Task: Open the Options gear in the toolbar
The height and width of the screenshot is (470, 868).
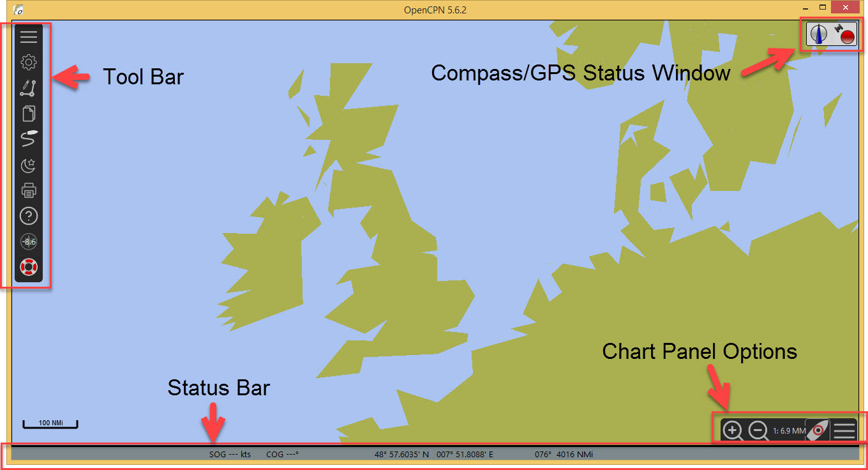Action: pos(29,62)
